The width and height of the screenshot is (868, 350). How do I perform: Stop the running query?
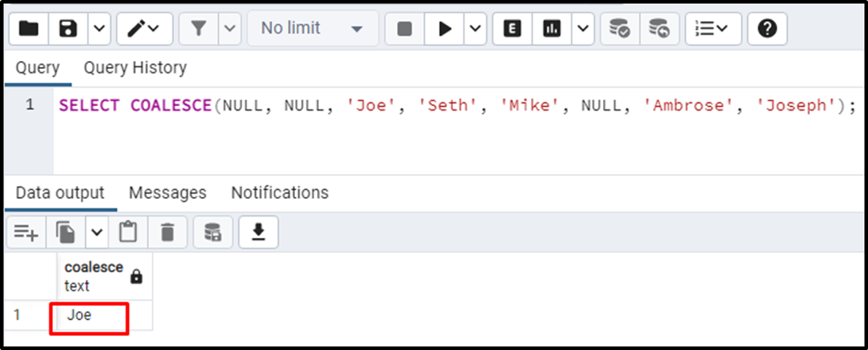(404, 29)
